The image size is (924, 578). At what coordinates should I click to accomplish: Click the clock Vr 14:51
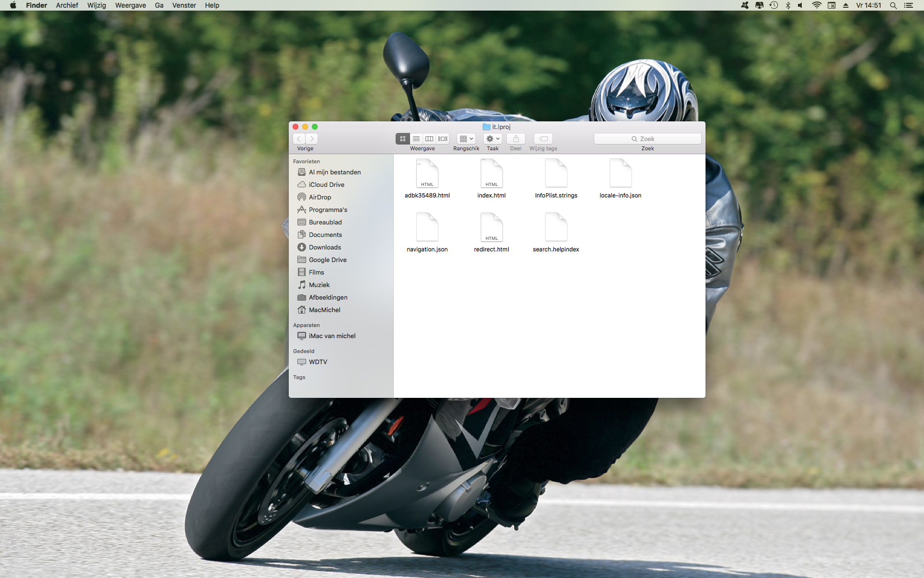[x=869, y=5]
